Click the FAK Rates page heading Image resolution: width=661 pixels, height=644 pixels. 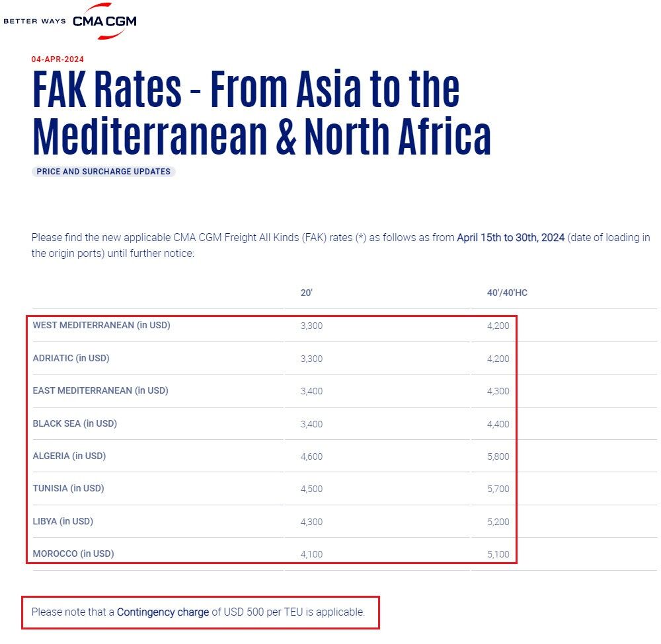pyautogui.click(x=262, y=112)
